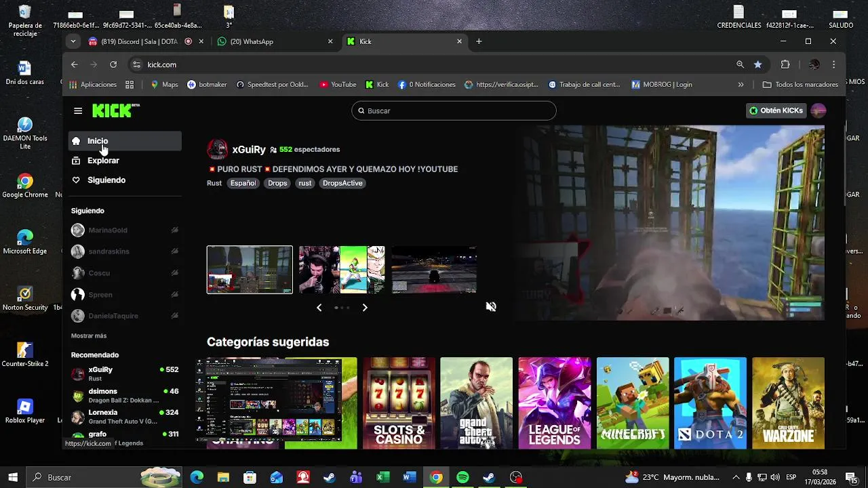
Task: Select the third featured stream thumbnail
Action: point(434,270)
